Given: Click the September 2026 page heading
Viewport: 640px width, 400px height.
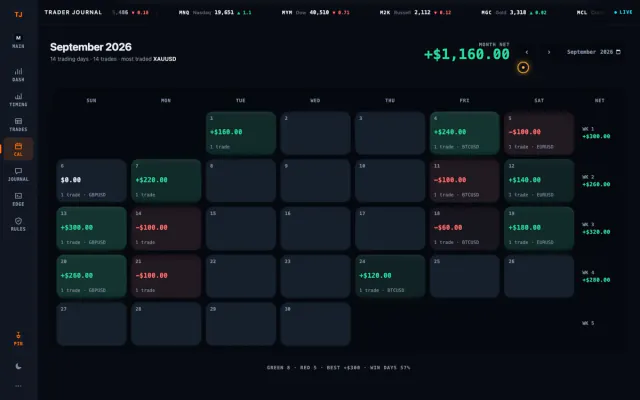Looking at the screenshot, I should coord(91,47).
